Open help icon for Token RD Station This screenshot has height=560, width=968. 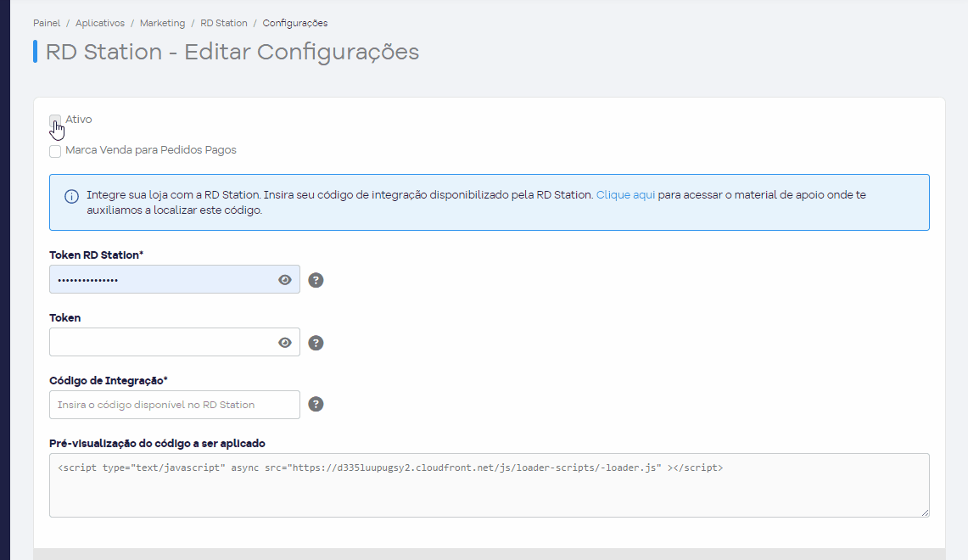click(x=316, y=280)
